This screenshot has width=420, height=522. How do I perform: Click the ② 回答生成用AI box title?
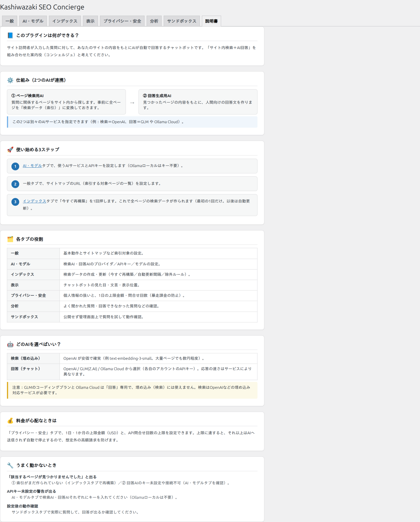tap(157, 96)
